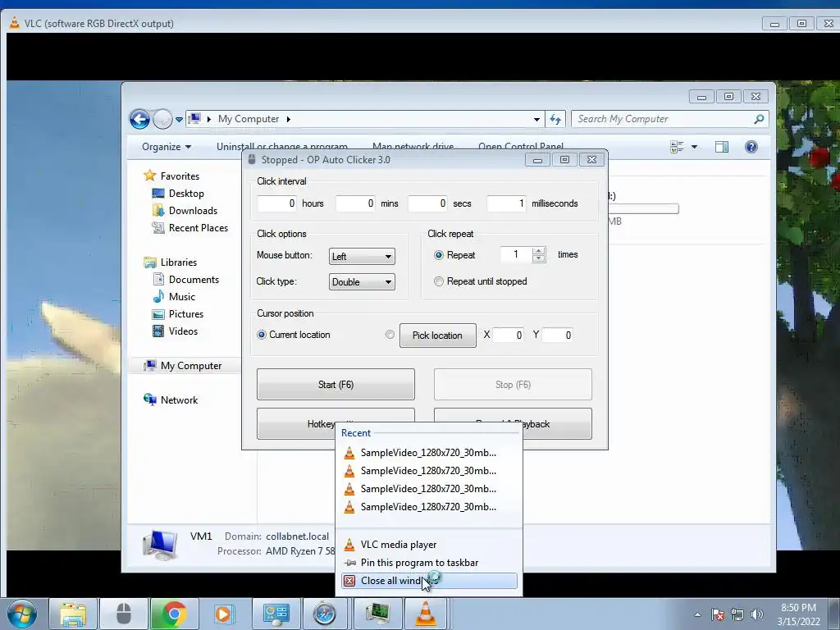Select Network in the navigation pane

point(179,400)
